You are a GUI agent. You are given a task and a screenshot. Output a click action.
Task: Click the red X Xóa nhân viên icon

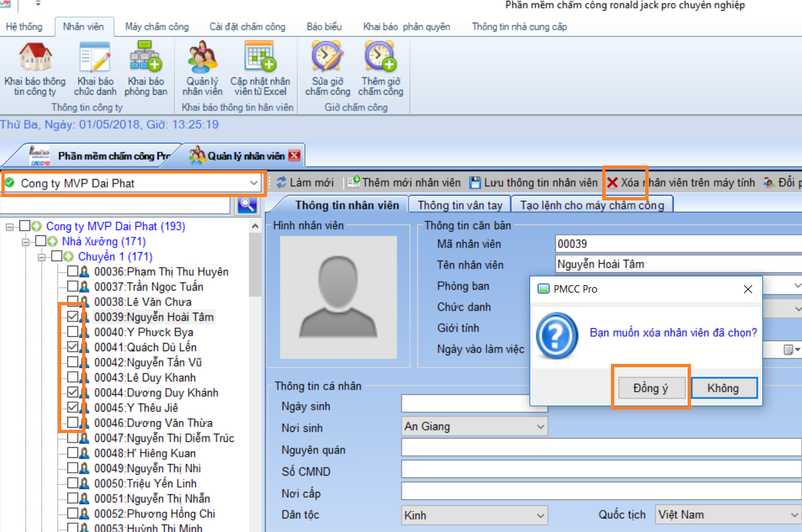612,182
